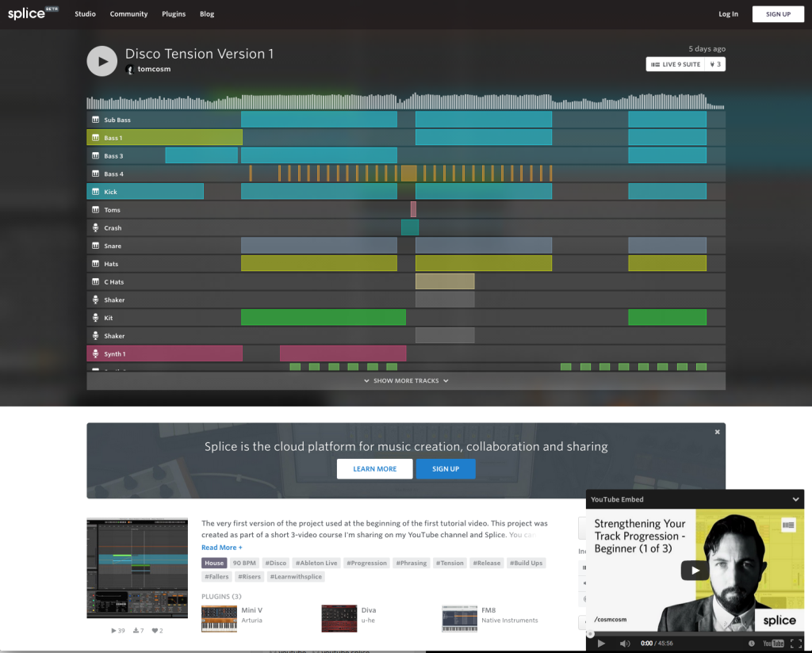Click the Hats track MIDI icon
This screenshot has height=653, width=812.
[95, 264]
